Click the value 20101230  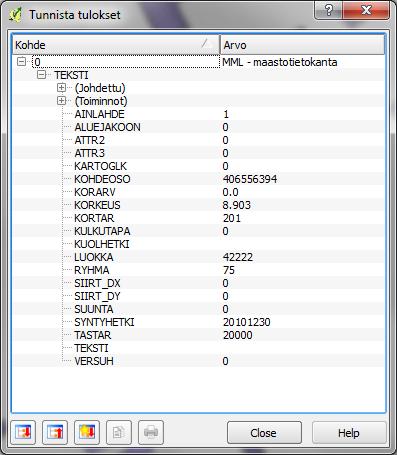click(x=247, y=322)
